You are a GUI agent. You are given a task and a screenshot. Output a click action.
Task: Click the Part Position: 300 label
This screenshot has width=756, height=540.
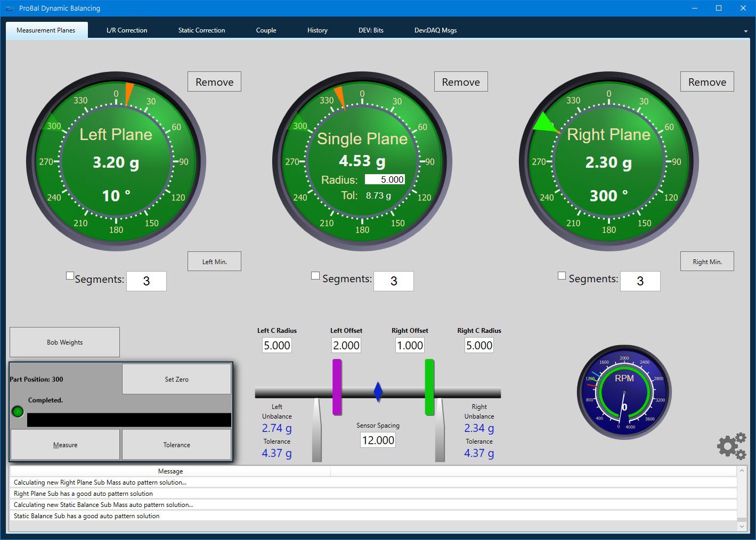pos(36,379)
